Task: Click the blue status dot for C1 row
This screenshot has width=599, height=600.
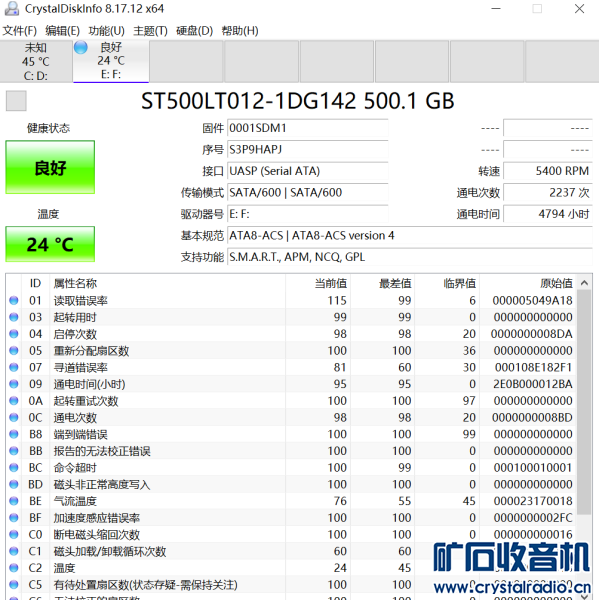Action: pos(14,551)
